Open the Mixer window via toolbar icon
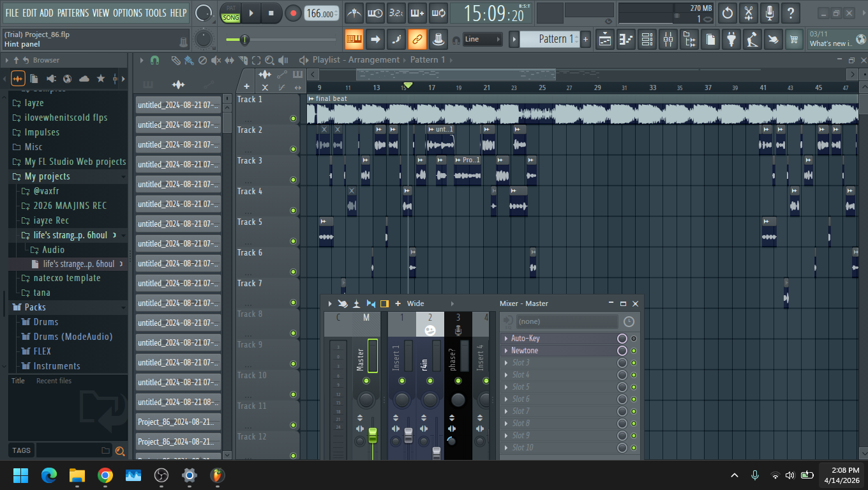 [668, 40]
